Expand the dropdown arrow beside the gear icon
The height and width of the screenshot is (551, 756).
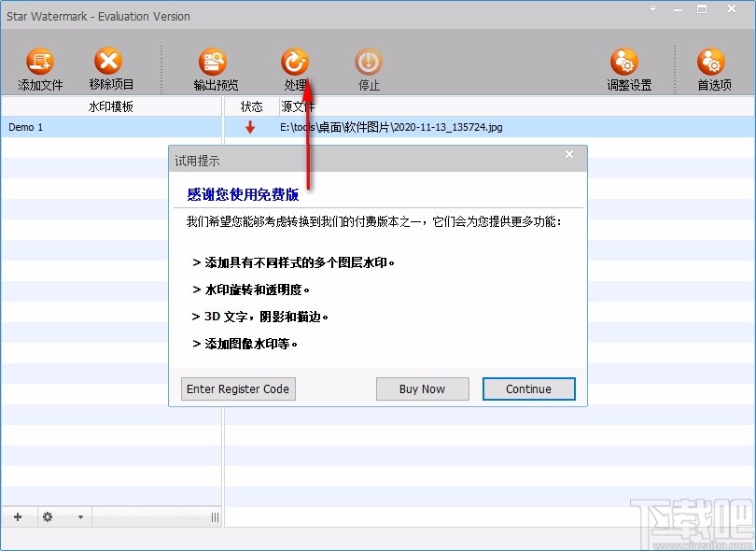click(x=80, y=517)
